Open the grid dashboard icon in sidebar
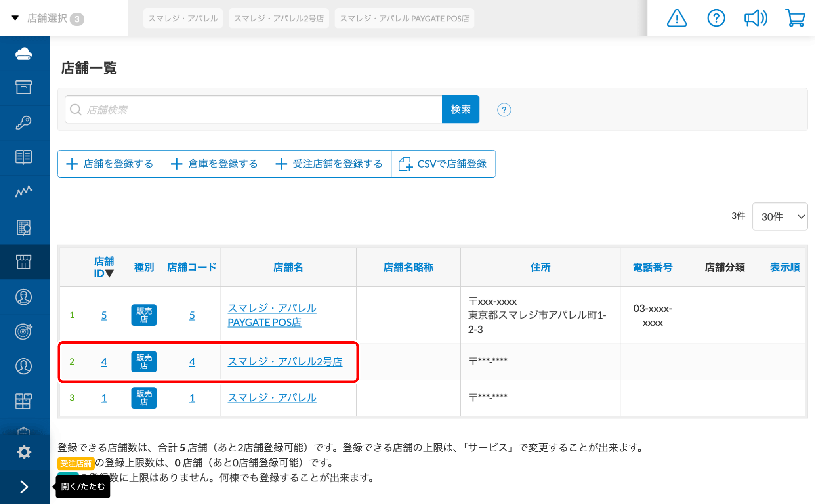 pos(24,401)
